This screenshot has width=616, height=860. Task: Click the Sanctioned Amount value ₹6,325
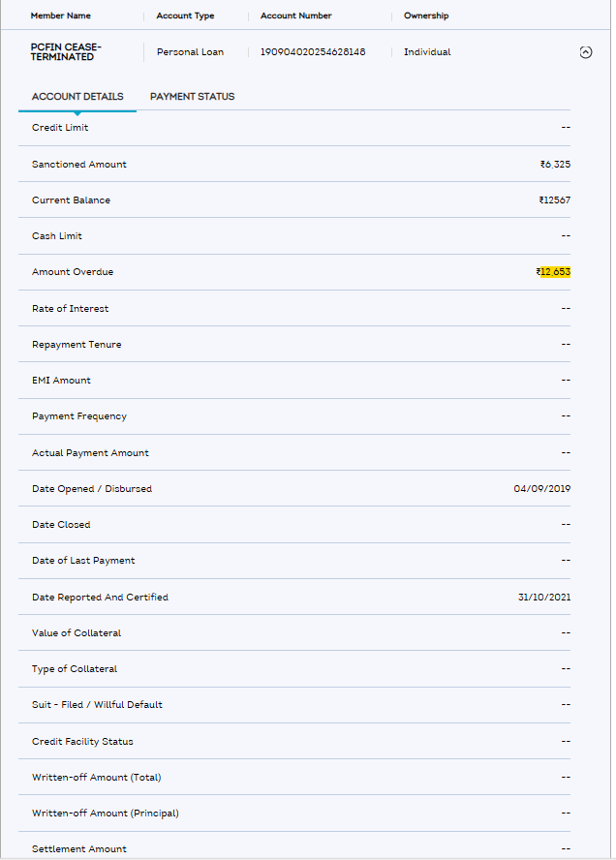coord(555,165)
